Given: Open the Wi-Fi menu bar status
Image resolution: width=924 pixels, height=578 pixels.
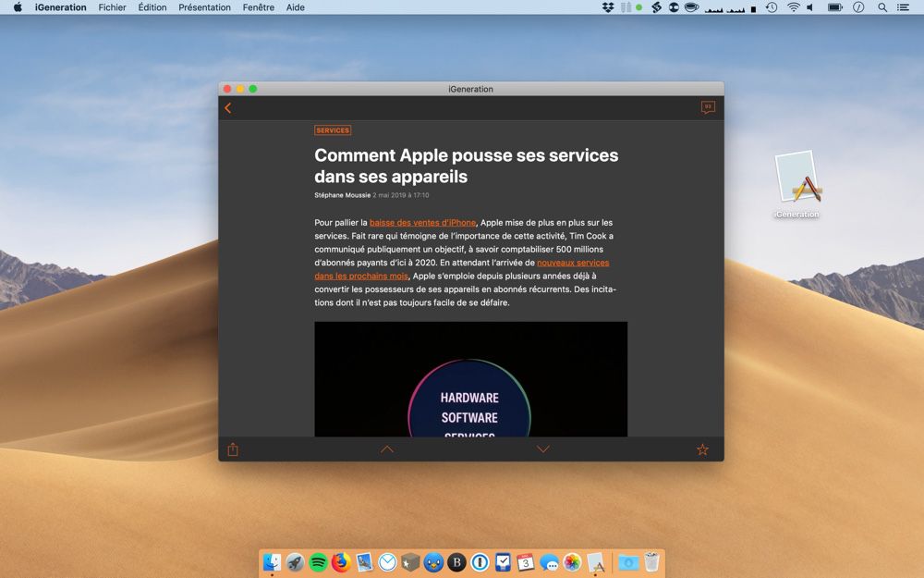Looking at the screenshot, I should click(794, 7).
